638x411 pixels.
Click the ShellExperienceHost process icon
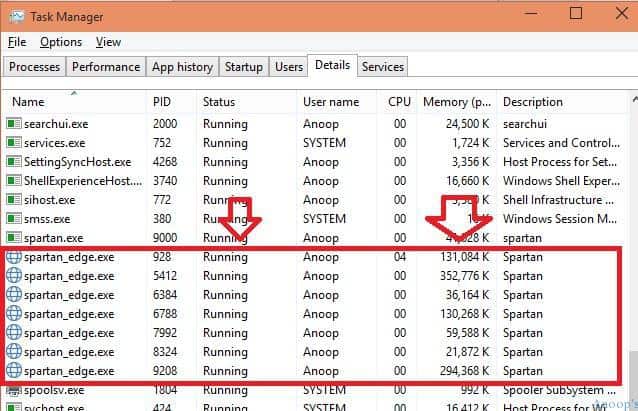pos(14,180)
